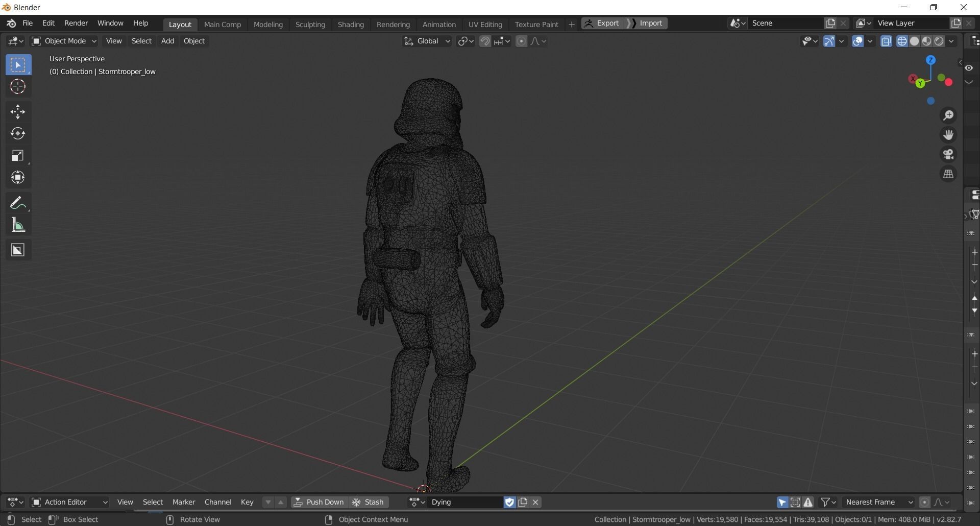This screenshot has height=526, width=980.
Task: Toggle camera view icon
Action: [x=948, y=154]
